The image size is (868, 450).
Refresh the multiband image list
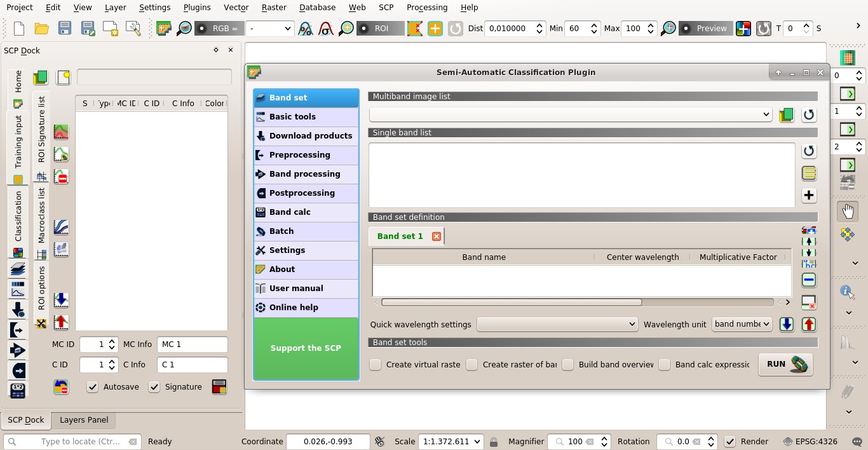pyautogui.click(x=808, y=114)
